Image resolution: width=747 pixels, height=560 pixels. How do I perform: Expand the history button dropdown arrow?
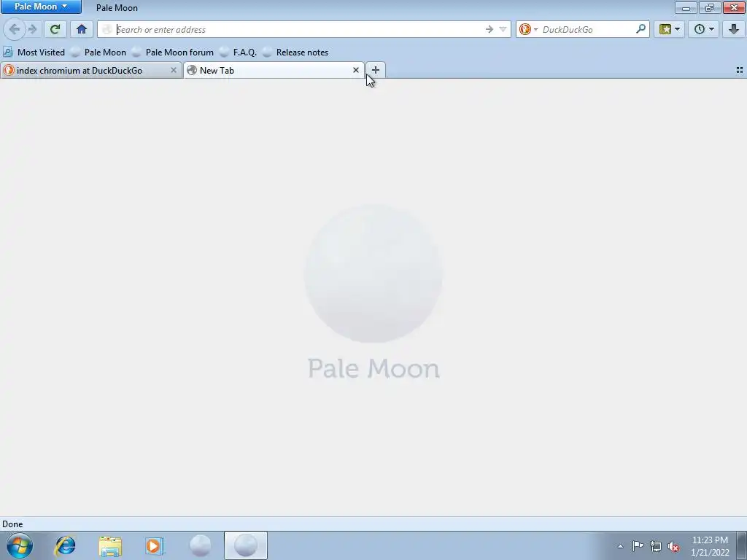tap(712, 29)
